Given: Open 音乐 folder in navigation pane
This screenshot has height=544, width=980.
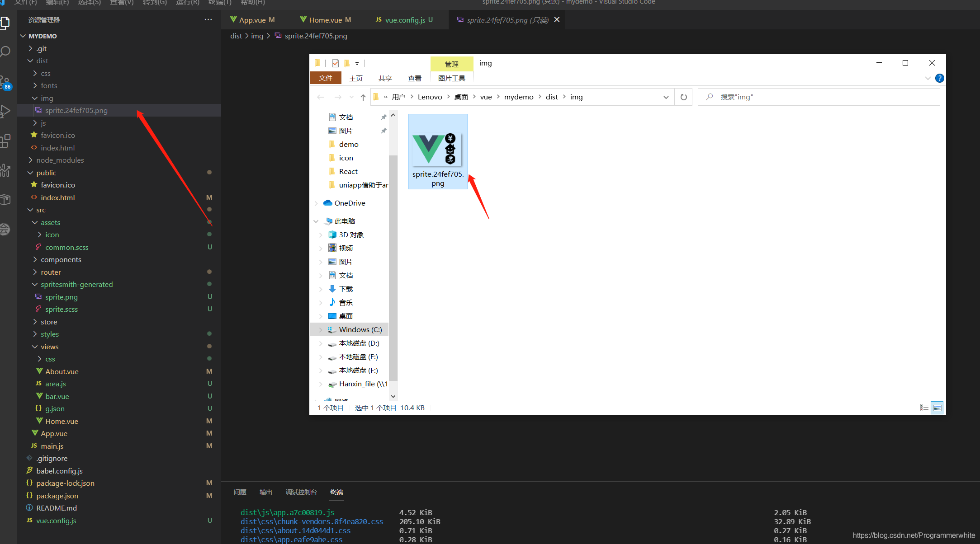Looking at the screenshot, I should pos(346,303).
